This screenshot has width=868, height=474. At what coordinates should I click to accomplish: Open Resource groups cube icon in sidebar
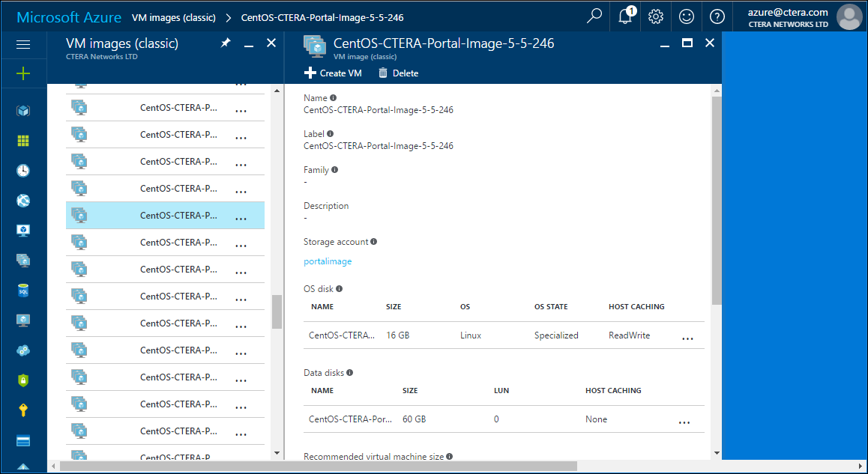click(x=23, y=111)
